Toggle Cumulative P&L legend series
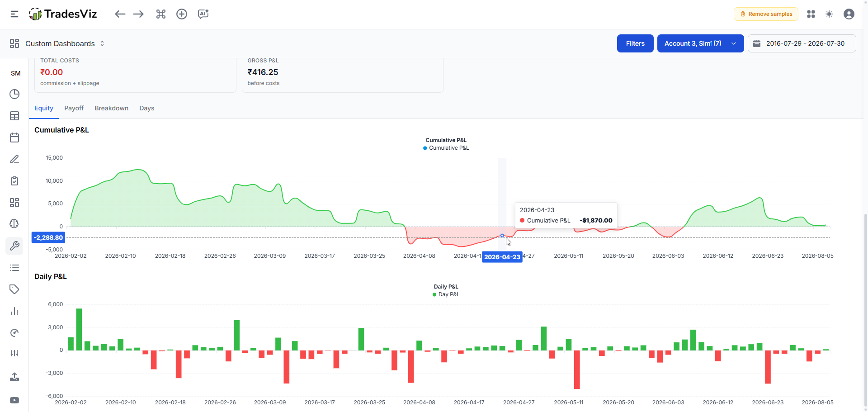This screenshot has height=412, width=868. click(446, 148)
